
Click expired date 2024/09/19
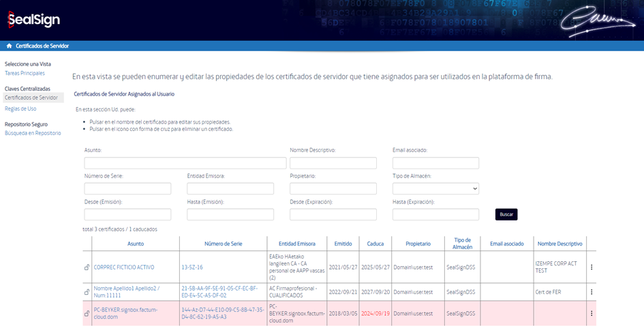[x=375, y=313]
